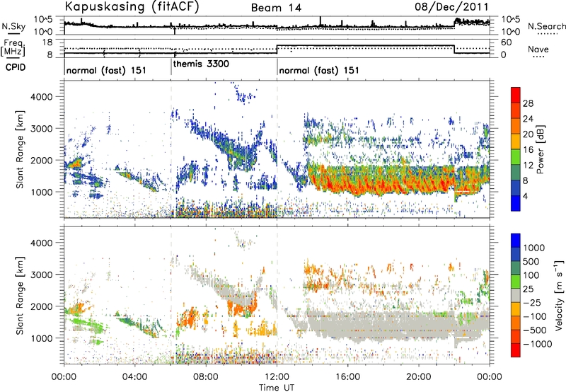566x392 pixels.
Task: Click the '20:00' time tick label
Action: [419, 377]
